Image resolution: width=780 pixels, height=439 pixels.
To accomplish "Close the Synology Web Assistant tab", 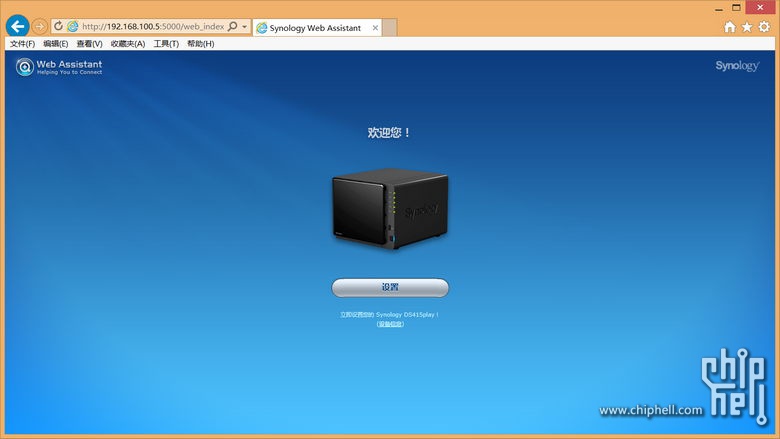I will click(376, 28).
